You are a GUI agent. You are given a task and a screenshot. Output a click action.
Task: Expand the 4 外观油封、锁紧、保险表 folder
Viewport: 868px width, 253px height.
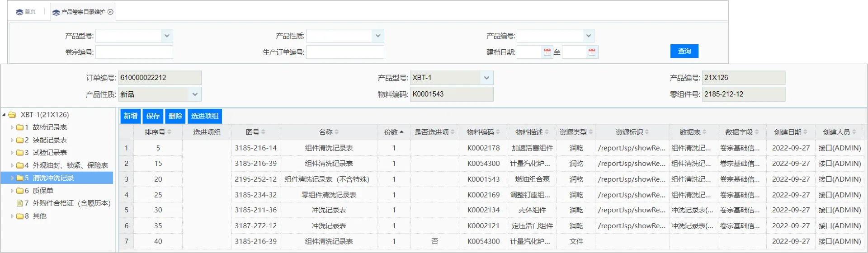(x=12, y=165)
